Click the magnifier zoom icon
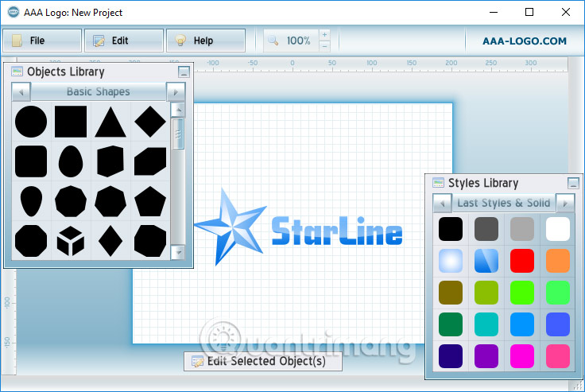585x392 pixels. tap(273, 41)
